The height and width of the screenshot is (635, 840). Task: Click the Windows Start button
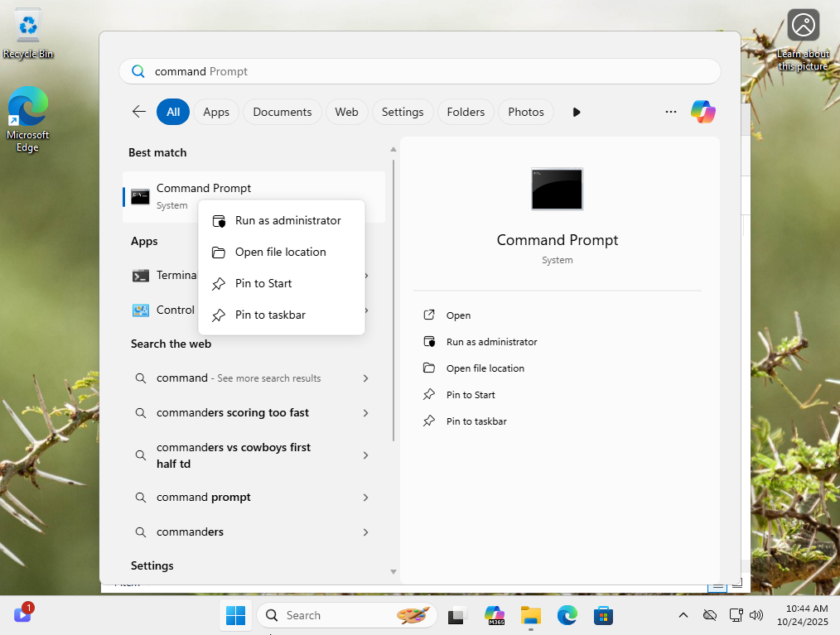coord(236,615)
